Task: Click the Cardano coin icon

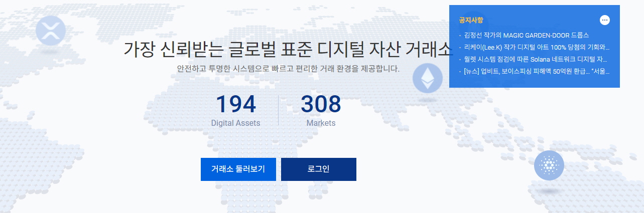Action: tap(549, 165)
